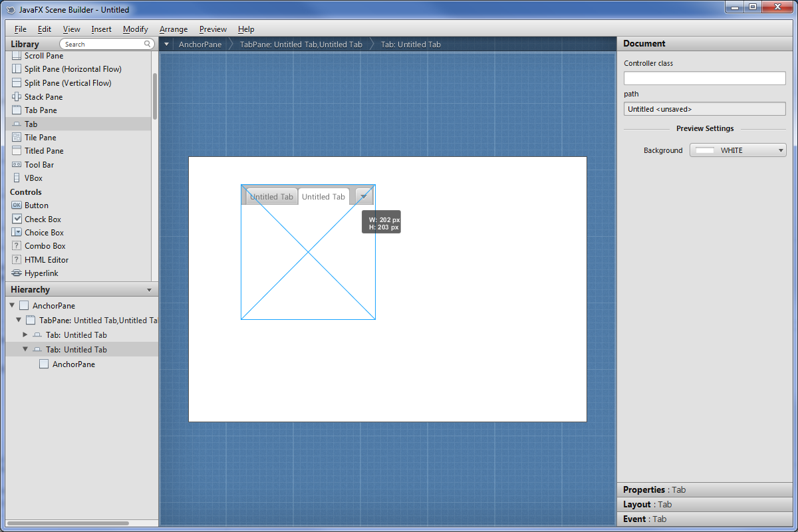Open the Arrange menu
This screenshot has width=798, height=532.
[x=174, y=29]
